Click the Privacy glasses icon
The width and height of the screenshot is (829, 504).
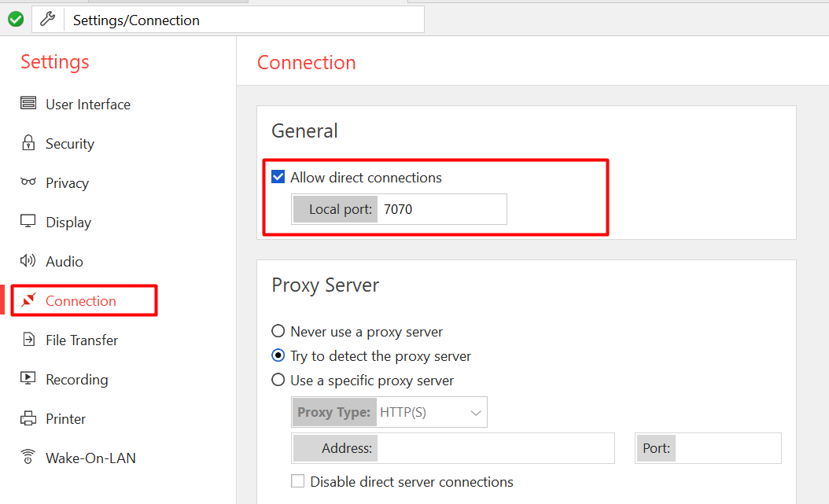click(x=28, y=182)
